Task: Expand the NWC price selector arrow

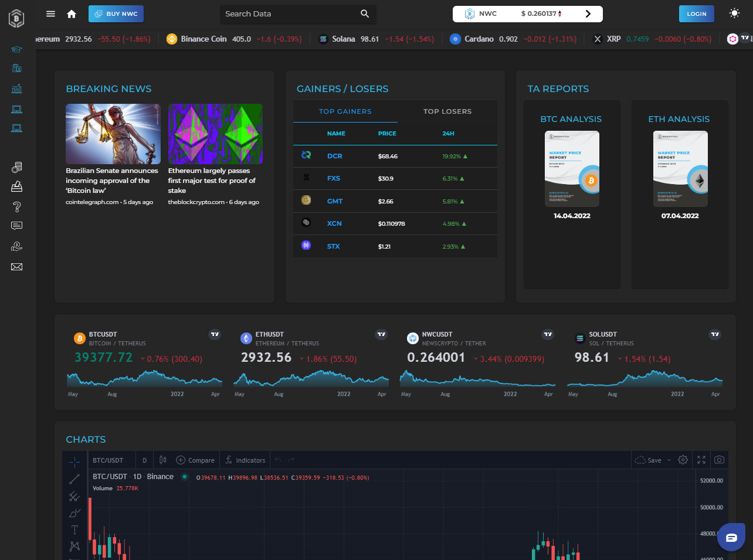Action: tap(588, 13)
